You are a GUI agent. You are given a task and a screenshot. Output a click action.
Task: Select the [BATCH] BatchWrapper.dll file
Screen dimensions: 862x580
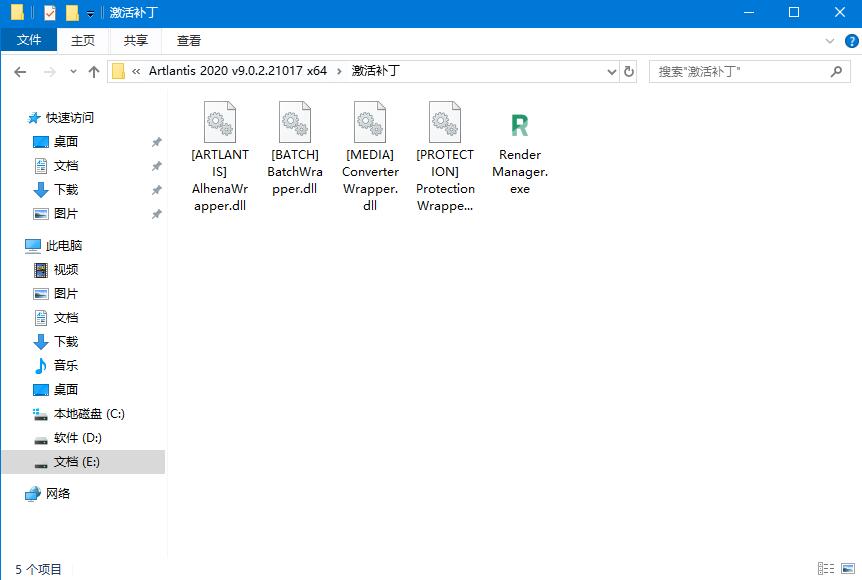click(x=295, y=148)
